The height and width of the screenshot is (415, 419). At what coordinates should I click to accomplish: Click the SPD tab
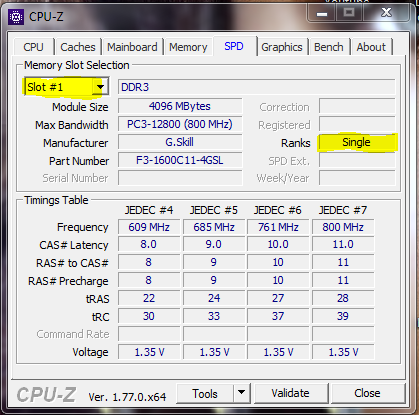234,46
